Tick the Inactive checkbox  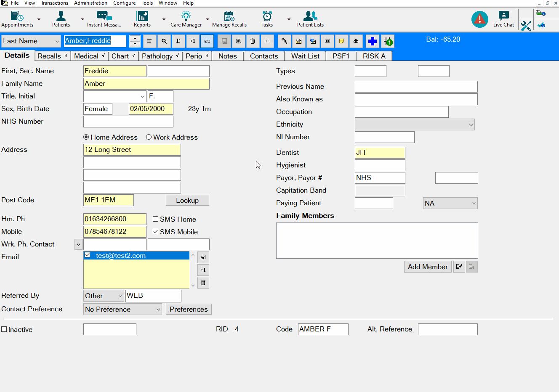pos(4,329)
